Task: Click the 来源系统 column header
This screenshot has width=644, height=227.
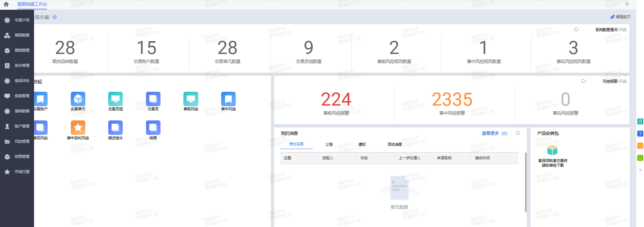Action: click(x=452, y=158)
